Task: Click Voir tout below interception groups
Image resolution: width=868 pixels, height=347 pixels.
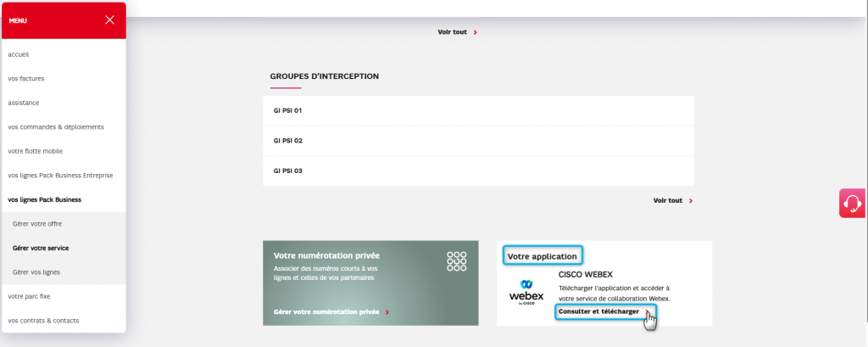Action: pyautogui.click(x=667, y=201)
